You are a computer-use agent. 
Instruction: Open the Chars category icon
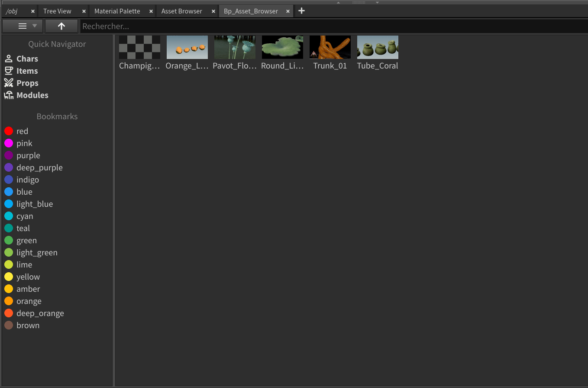[9, 59]
